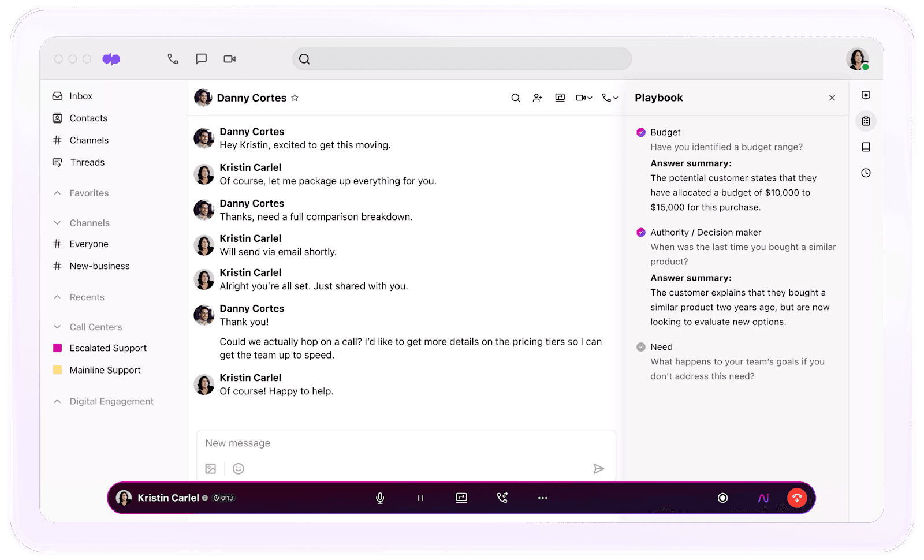The width and height of the screenshot is (924, 560).
Task: Put the active call on hold
Action: click(420, 498)
